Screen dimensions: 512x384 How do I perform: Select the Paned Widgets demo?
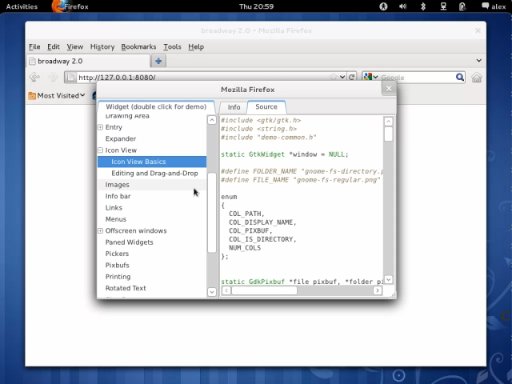click(x=152, y=242)
